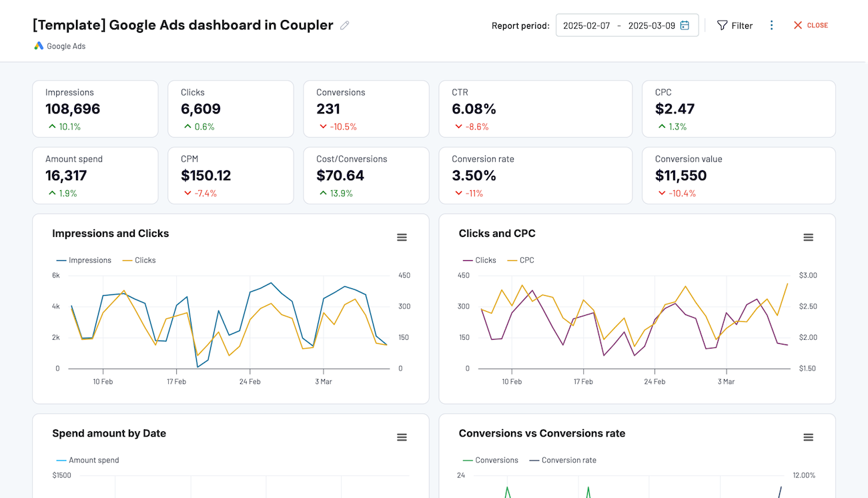Open the Conversions vs Conversions rate chart menu

808,437
